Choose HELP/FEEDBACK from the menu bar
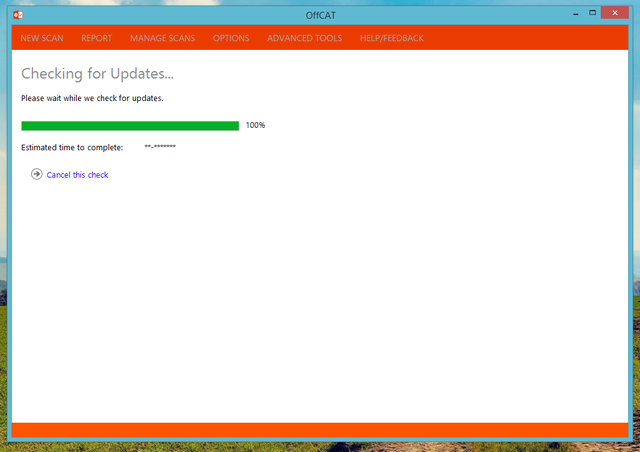The width and height of the screenshot is (640, 452). (x=392, y=38)
